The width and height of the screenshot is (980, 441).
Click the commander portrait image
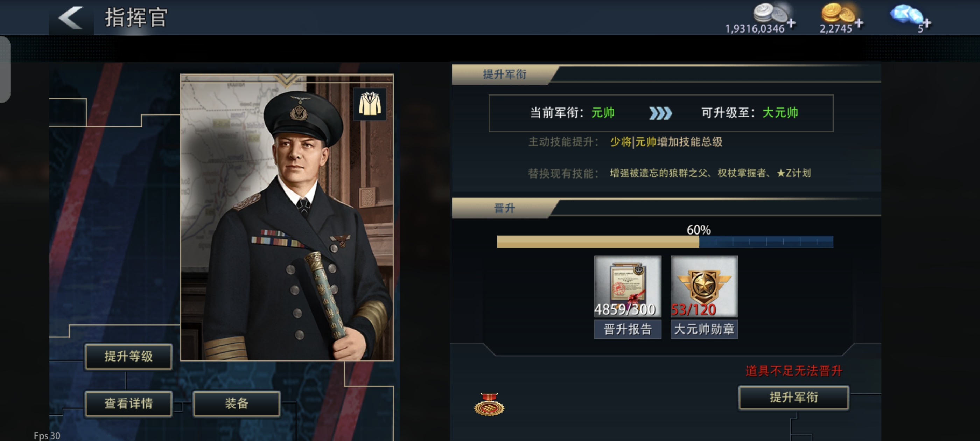click(287, 217)
